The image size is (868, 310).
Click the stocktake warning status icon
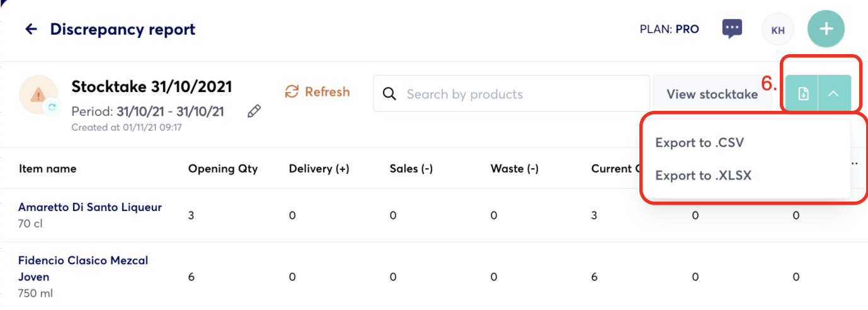tap(38, 95)
